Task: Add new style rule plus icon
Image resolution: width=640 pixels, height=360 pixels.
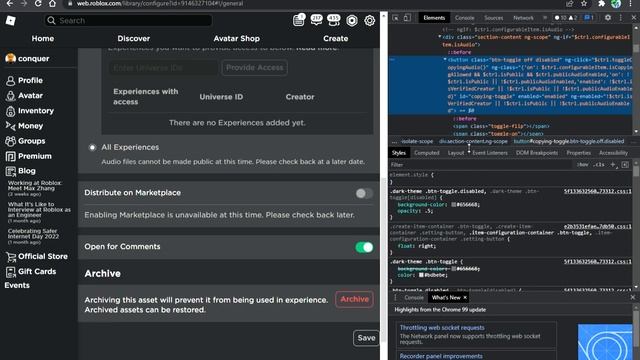Action: (x=613, y=164)
